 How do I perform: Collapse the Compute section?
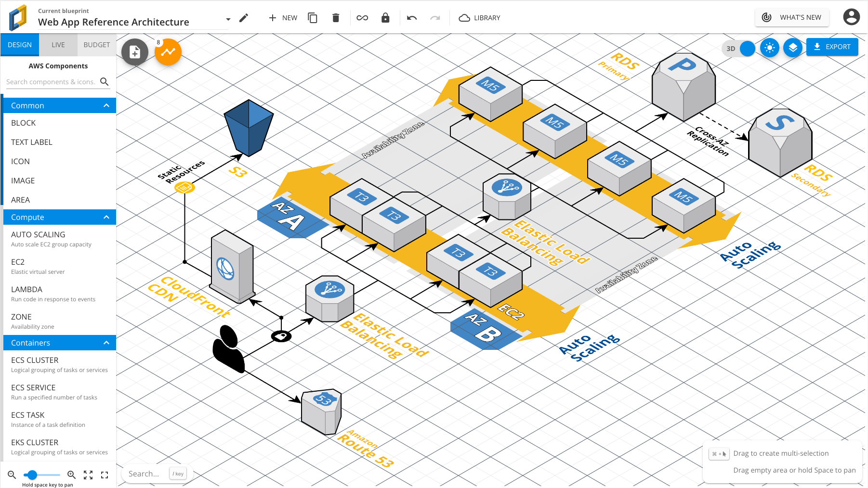click(x=106, y=217)
